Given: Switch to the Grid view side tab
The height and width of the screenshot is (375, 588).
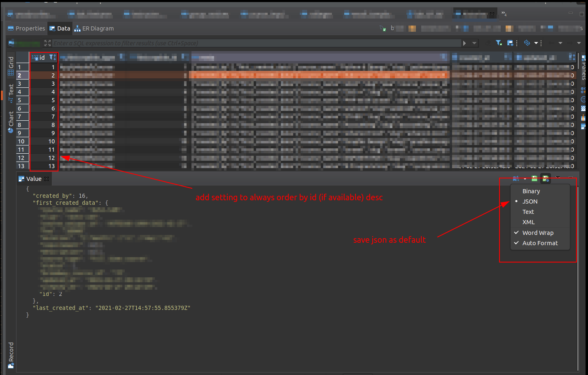Looking at the screenshot, I should [11, 66].
